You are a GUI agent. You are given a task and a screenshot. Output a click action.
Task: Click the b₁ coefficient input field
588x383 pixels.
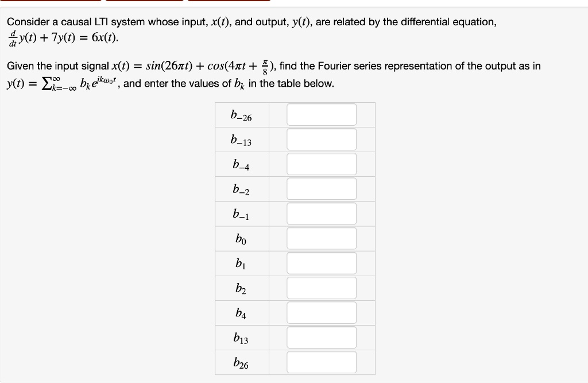[x=322, y=262]
